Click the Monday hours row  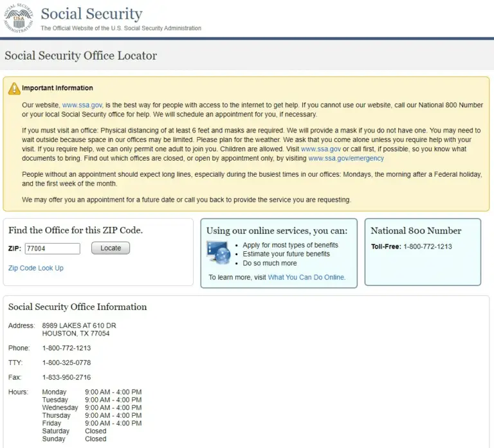pos(92,392)
